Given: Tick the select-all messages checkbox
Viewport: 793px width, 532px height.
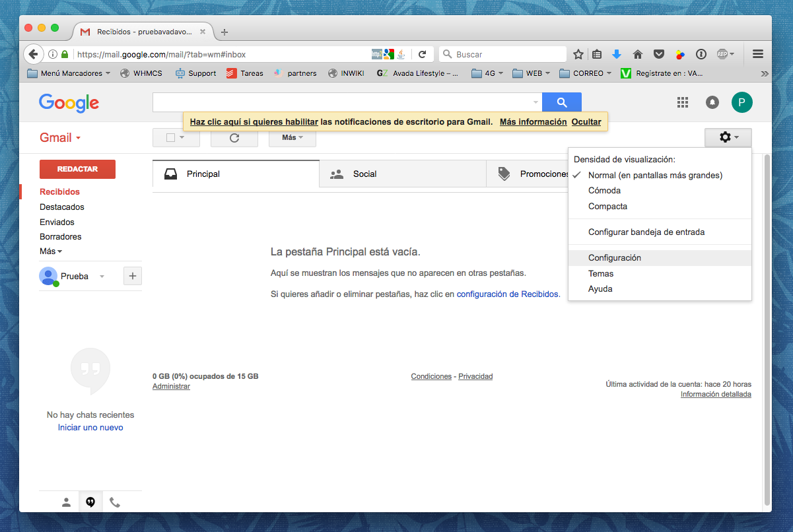Looking at the screenshot, I should (x=170, y=138).
